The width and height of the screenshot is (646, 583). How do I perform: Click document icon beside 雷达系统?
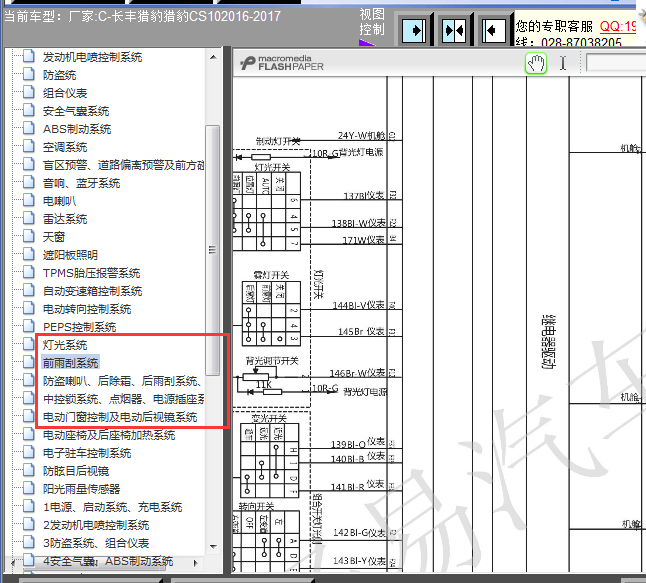pyautogui.click(x=28, y=218)
